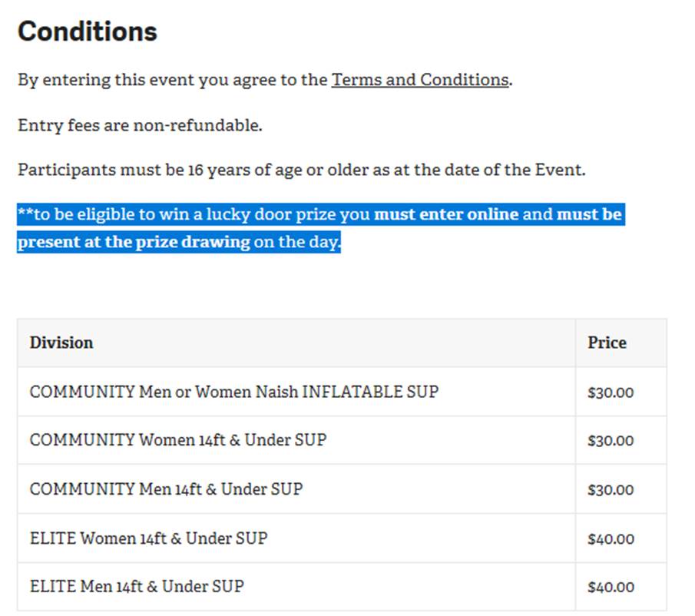Click the 'Entry fees are non-refundable' line

click(x=140, y=125)
